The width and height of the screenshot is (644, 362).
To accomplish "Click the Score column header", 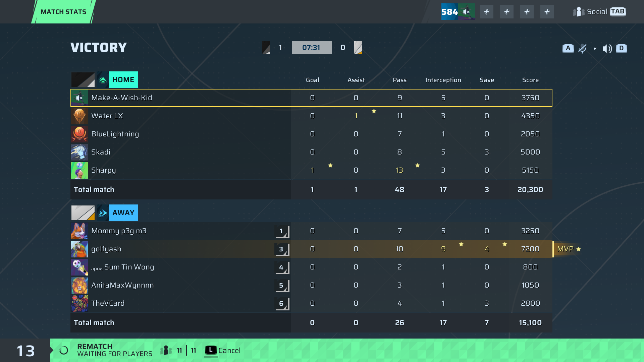I will (530, 80).
